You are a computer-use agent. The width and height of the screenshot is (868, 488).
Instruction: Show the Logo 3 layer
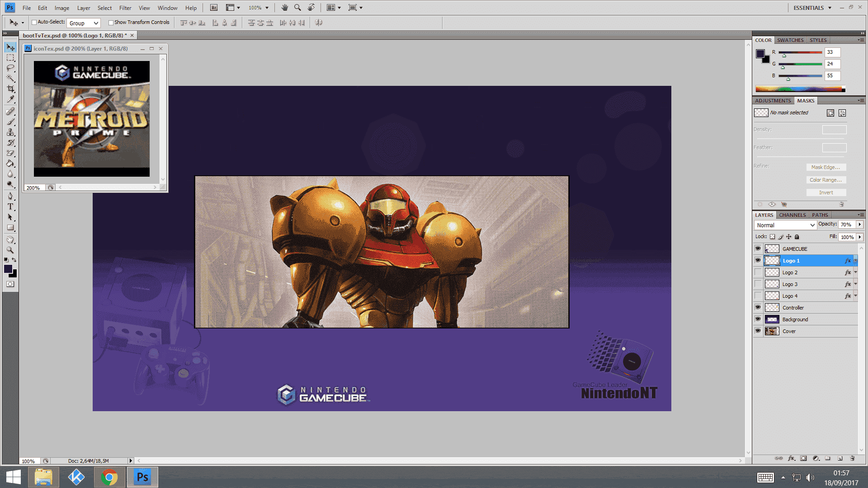pos(758,284)
